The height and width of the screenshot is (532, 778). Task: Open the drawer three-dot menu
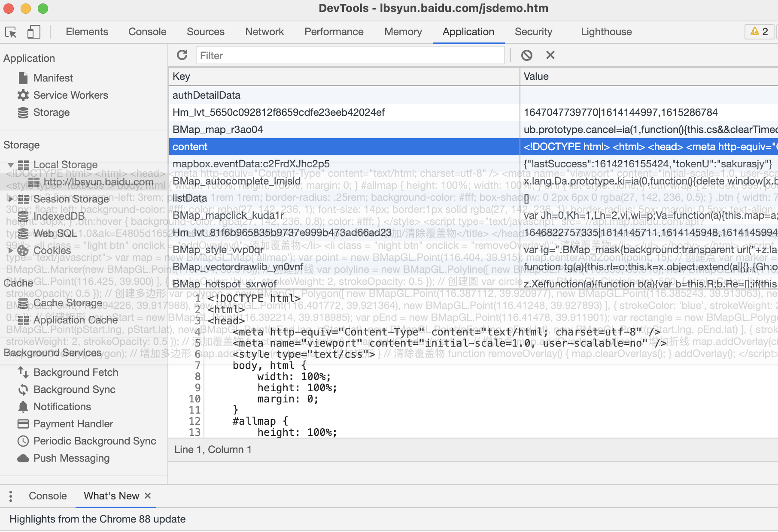click(x=11, y=496)
